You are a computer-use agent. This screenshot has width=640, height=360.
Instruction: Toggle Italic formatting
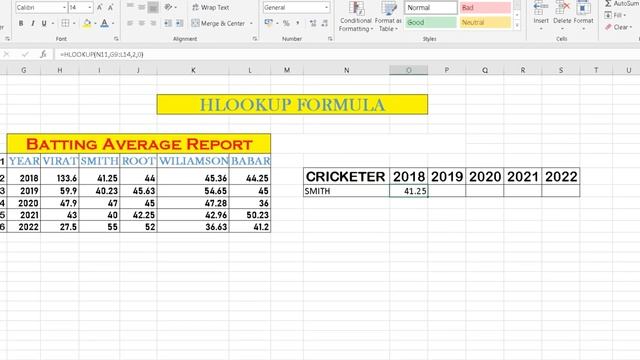tap(33, 23)
